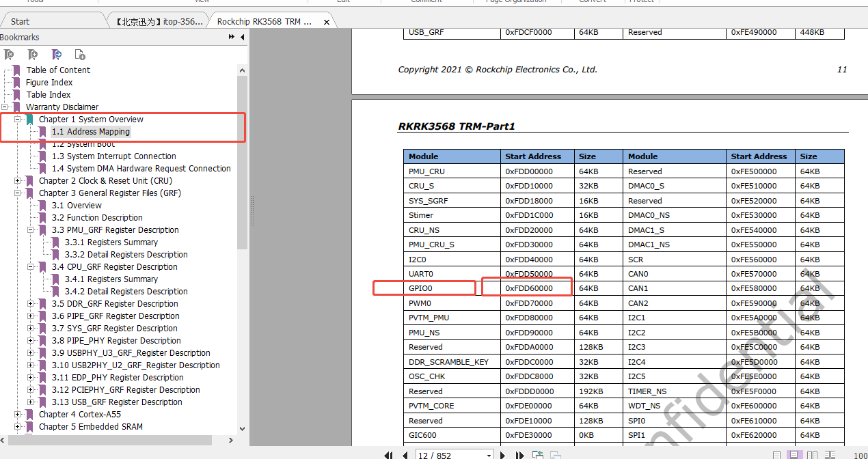Collapse the Bookmarks panel with the left arrow

[243, 38]
